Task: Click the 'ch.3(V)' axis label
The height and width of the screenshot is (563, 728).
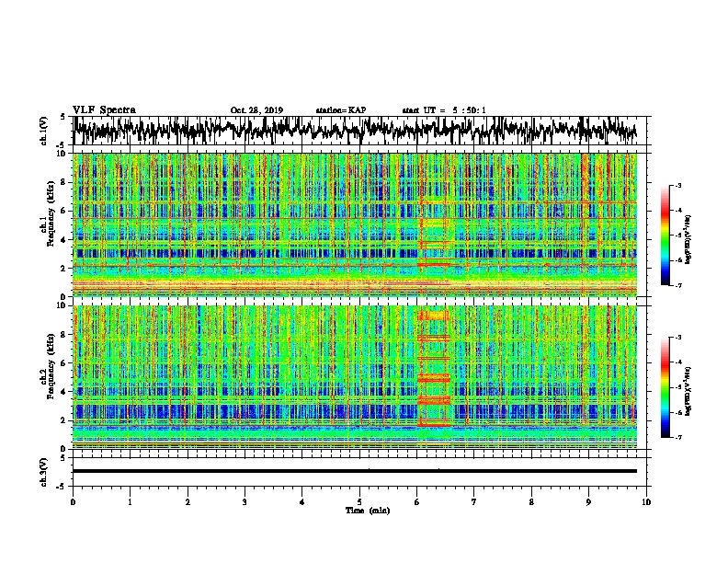Action: 44,472
